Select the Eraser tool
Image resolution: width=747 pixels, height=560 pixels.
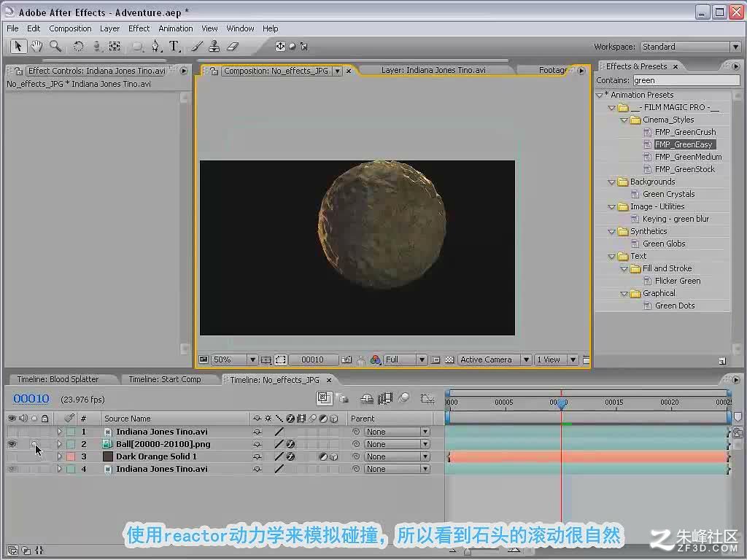click(x=233, y=46)
